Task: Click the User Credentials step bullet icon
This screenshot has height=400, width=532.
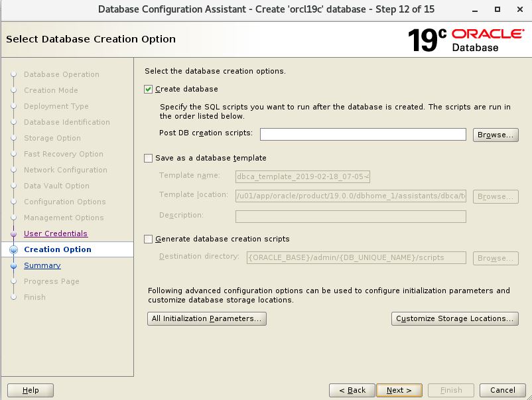Action: pos(13,233)
